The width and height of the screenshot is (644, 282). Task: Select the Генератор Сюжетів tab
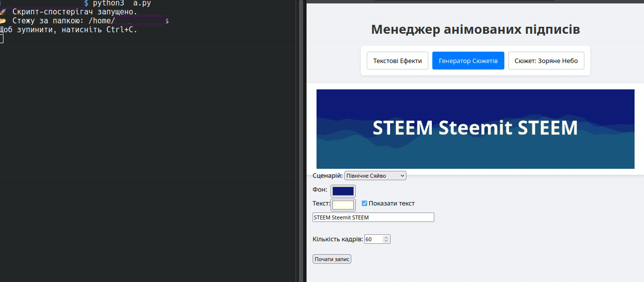468,61
